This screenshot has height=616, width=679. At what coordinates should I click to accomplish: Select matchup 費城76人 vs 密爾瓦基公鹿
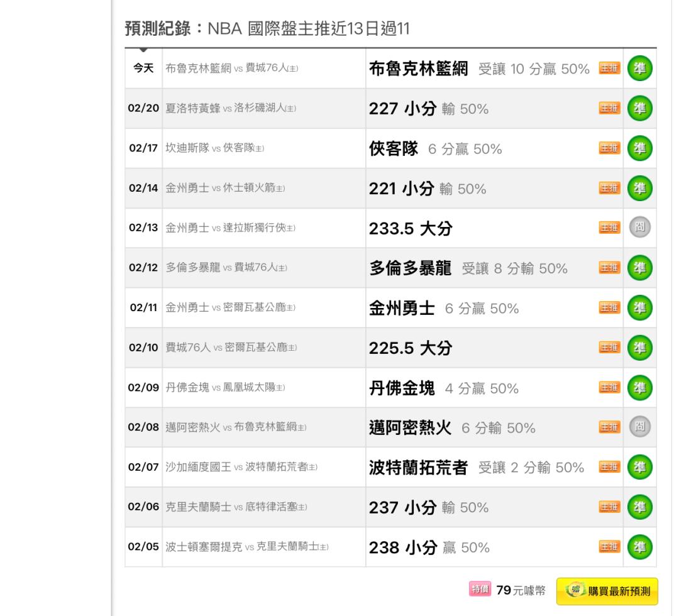click(x=231, y=347)
